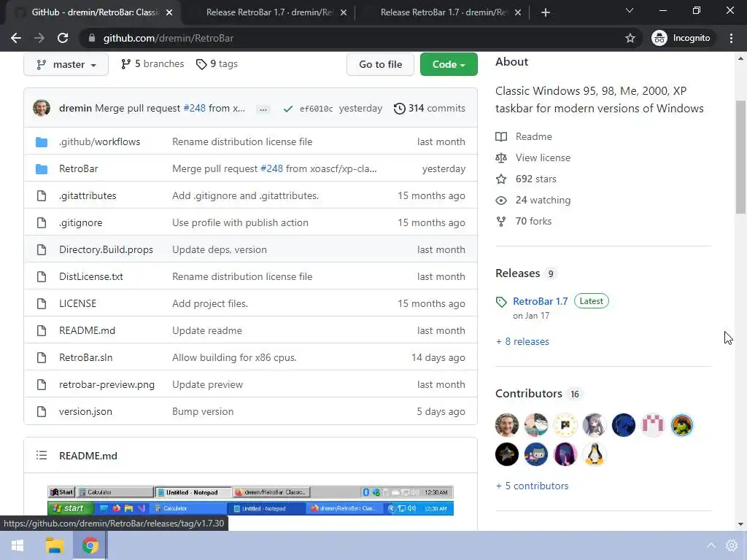747x560 pixels.
Task: Click the green commit status checkmark
Action: pyautogui.click(x=287, y=109)
